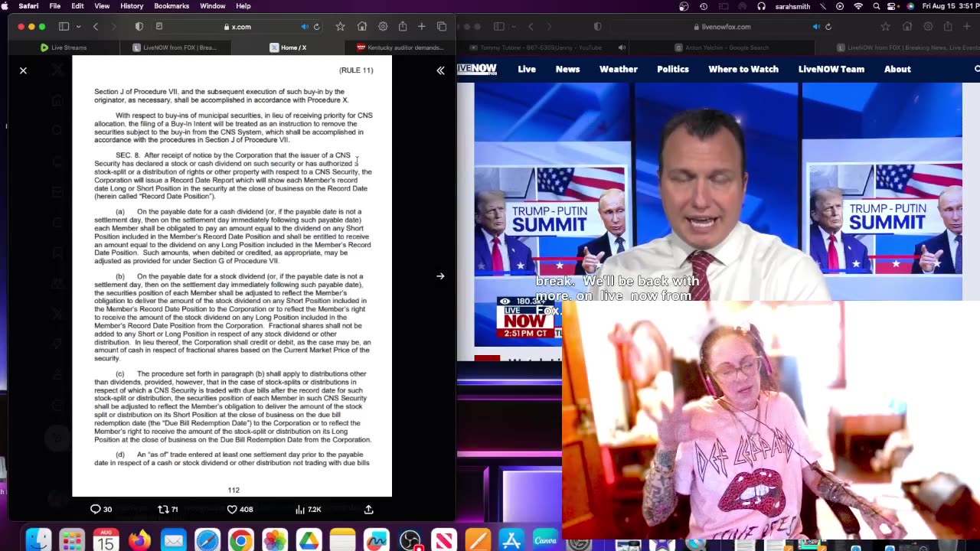Open Where to Watch page
Image resolution: width=980 pixels, height=551 pixels.
(x=743, y=69)
